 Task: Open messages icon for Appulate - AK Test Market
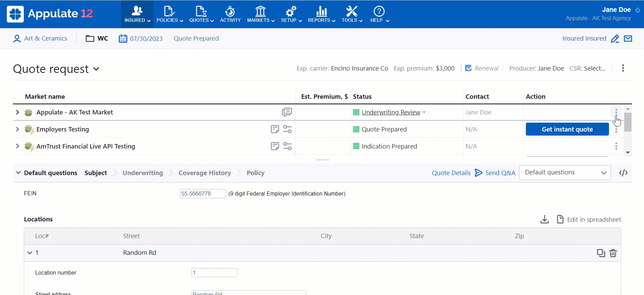point(287,112)
